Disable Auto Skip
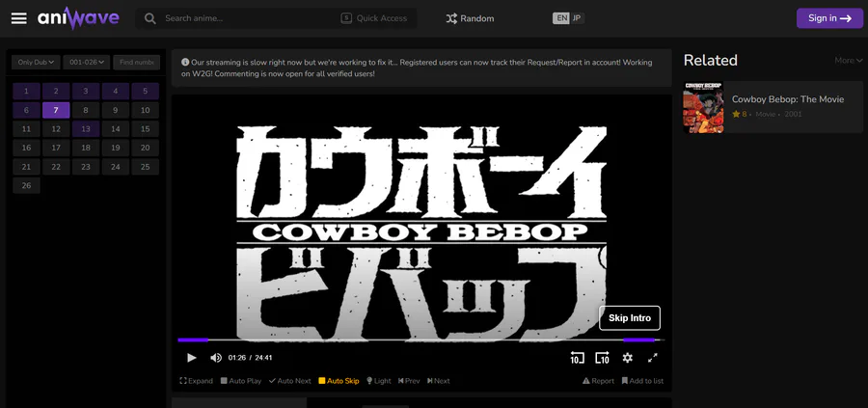 tap(339, 381)
